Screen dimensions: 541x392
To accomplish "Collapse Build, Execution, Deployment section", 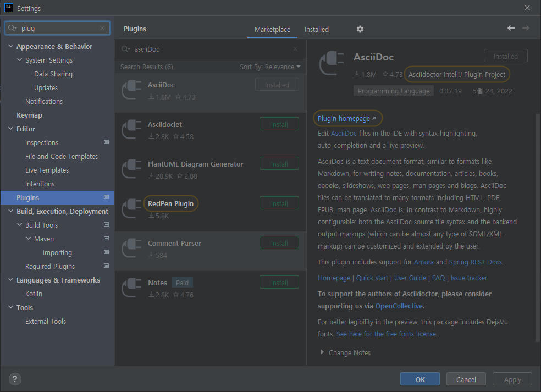I will click(10, 211).
